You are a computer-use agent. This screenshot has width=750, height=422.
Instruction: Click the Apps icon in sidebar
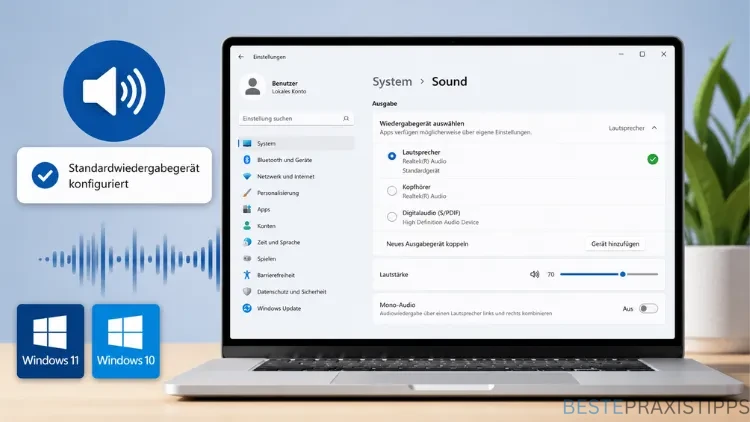[247, 209]
